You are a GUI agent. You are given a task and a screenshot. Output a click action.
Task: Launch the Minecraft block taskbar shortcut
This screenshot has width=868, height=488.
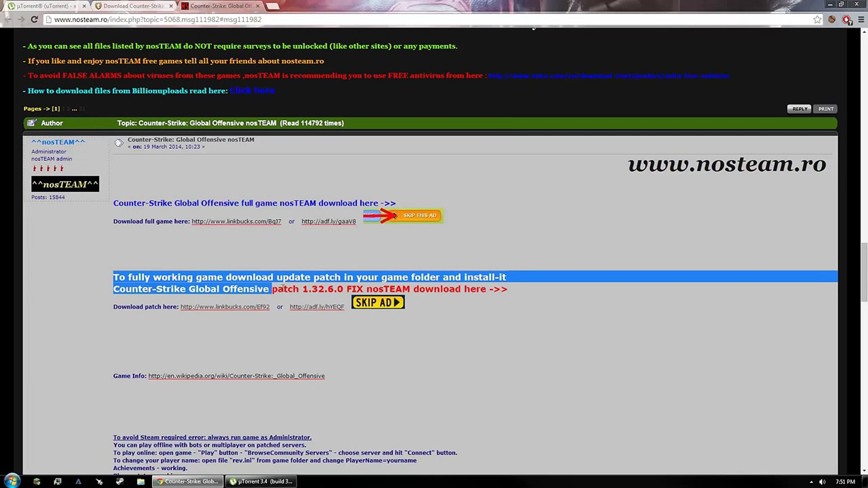(x=37, y=482)
